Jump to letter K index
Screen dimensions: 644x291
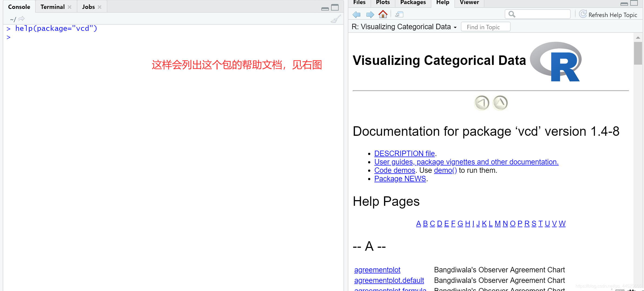click(484, 224)
